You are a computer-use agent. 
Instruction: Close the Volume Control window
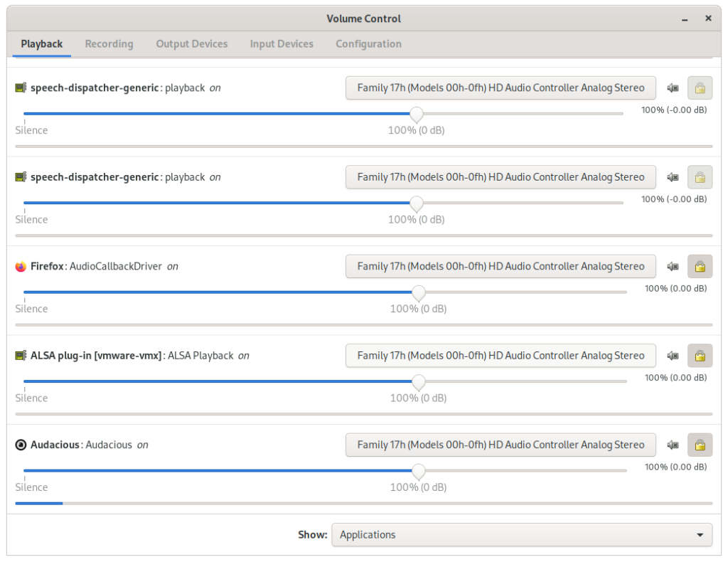pyautogui.click(x=708, y=18)
